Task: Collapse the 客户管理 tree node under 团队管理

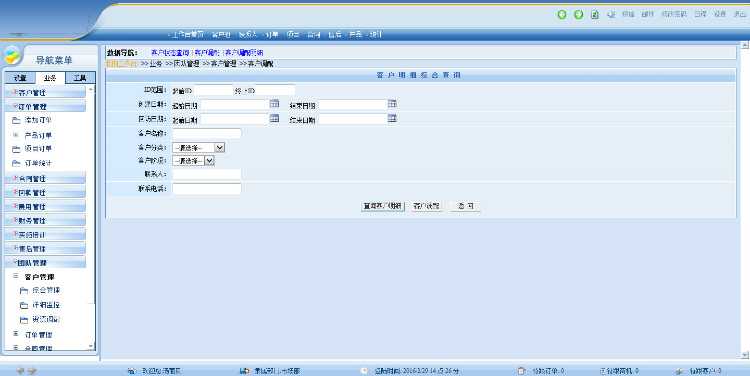Action: pyautogui.click(x=16, y=276)
